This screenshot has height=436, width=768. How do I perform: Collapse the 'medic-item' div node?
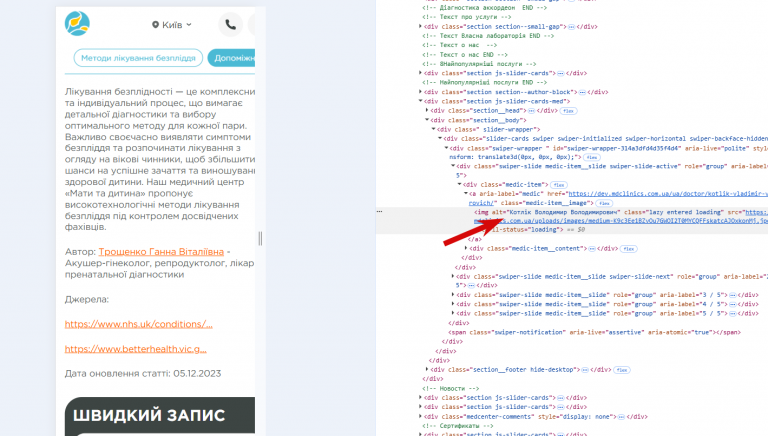tap(459, 185)
